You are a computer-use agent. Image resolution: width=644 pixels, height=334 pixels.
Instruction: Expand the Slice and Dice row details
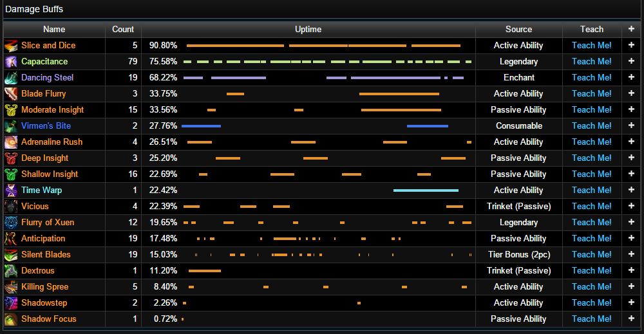click(632, 46)
